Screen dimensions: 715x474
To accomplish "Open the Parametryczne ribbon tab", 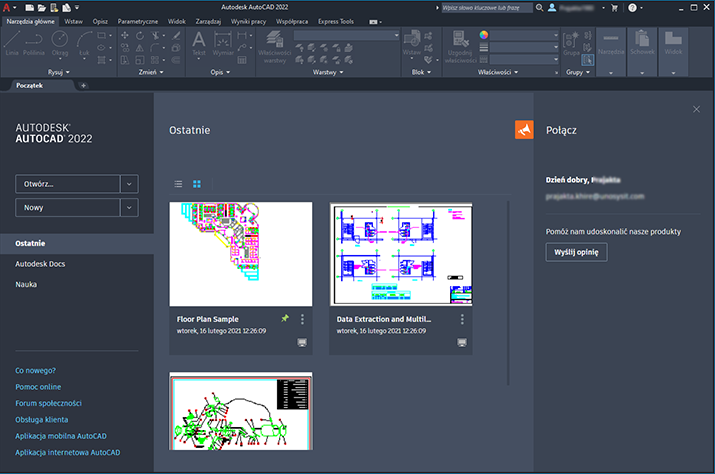I will [138, 21].
